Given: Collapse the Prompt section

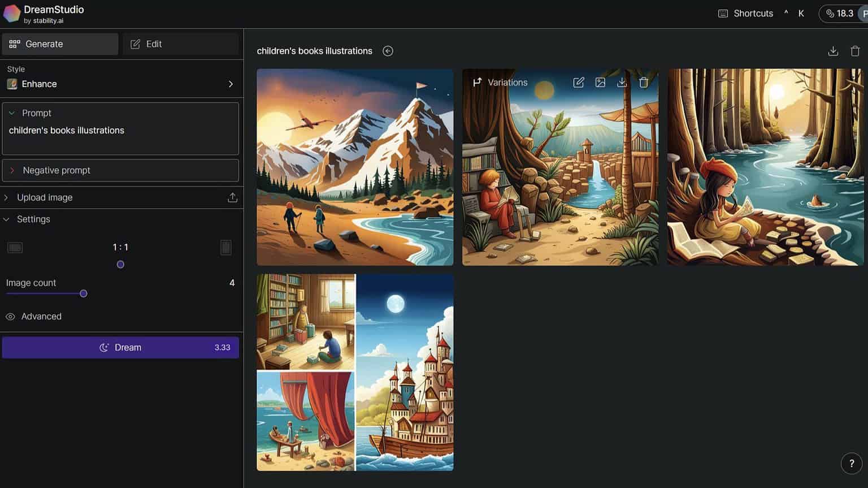Looking at the screenshot, I should 12,113.
